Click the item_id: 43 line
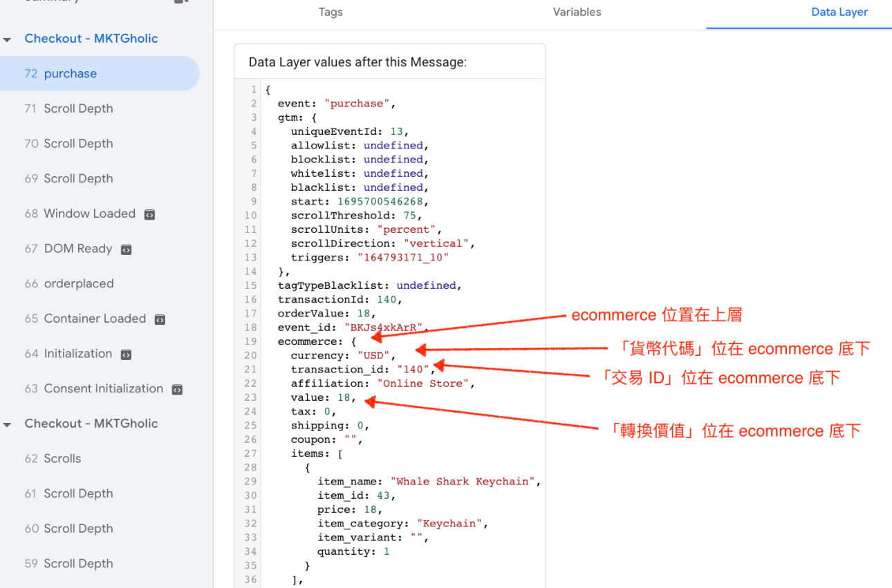892x588 pixels. (357, 495)
